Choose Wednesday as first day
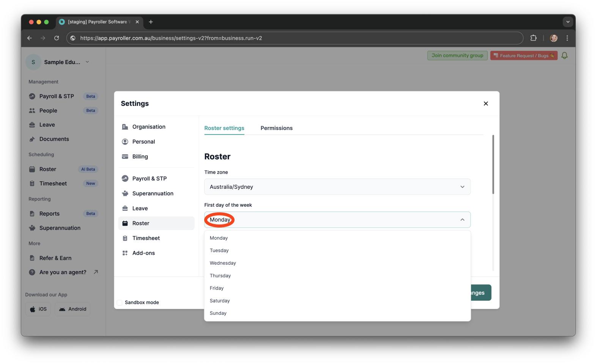597x364 pixels. coord(337,263)
